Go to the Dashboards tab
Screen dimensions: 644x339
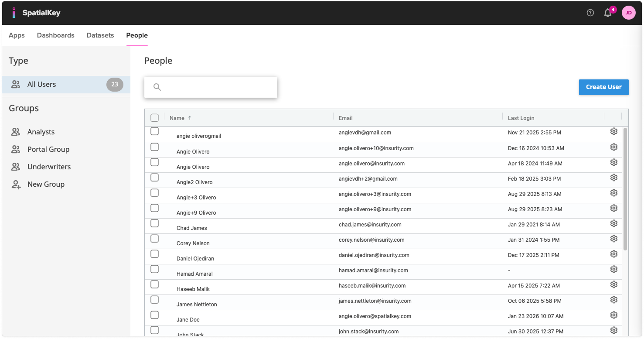click(x=55, y=35)
